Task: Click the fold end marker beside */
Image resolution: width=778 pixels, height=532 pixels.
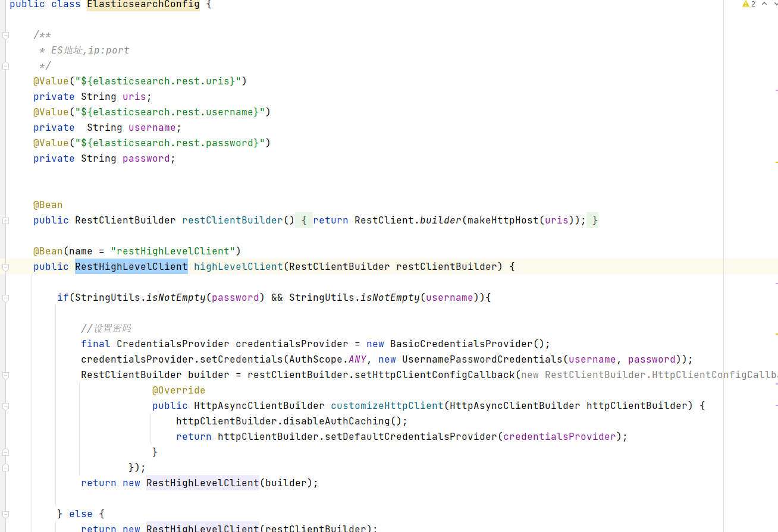Action: (x=5, y=65)
